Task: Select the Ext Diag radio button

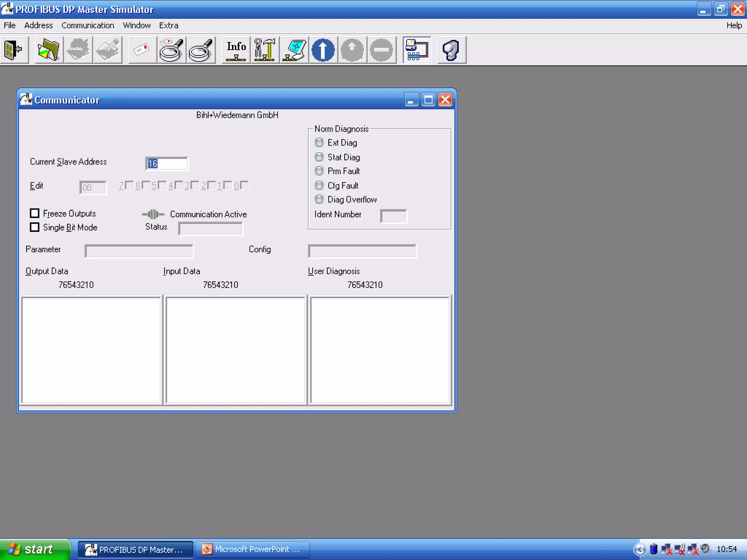Action: click(x=319, y=142)
